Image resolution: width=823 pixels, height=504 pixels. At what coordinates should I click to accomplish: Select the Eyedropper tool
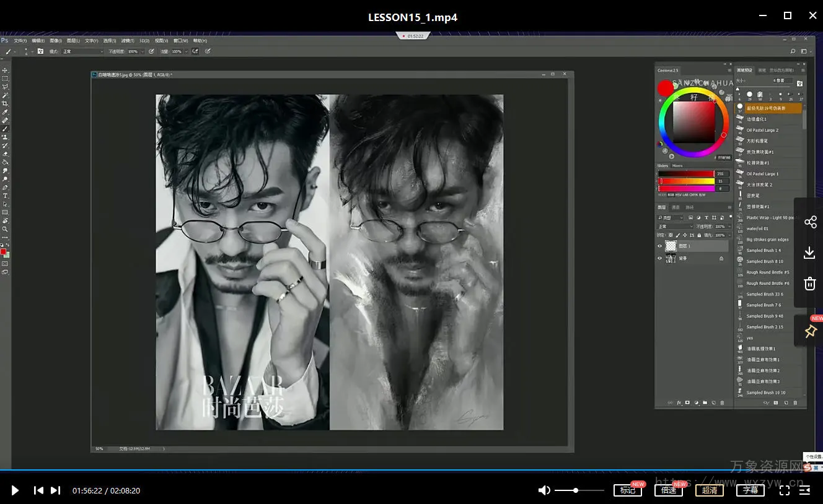pyautogui.click(x=5, y=112)
